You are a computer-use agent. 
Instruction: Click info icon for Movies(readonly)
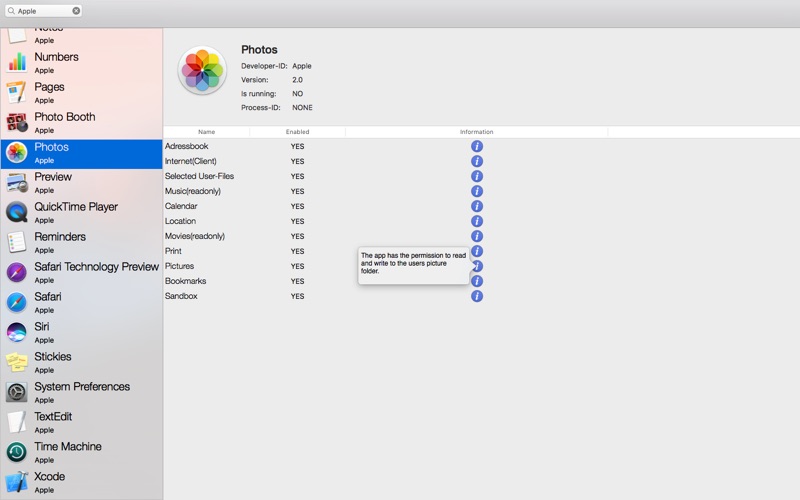(477, 236)
